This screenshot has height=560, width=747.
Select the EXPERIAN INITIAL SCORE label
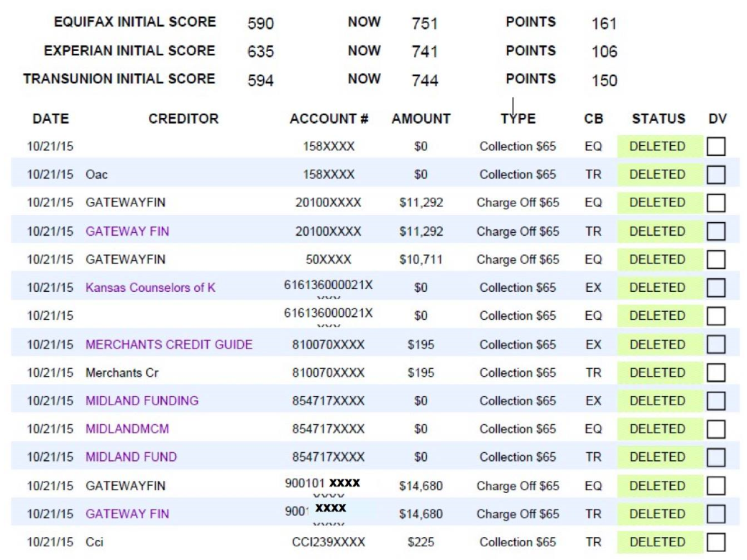pyautogui.click(x=129, y=50)
